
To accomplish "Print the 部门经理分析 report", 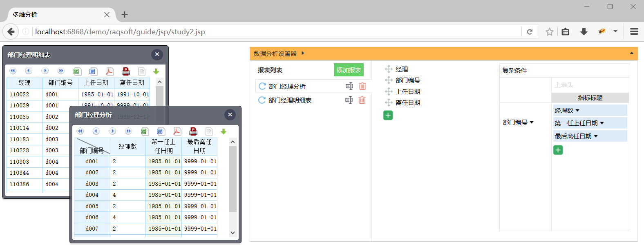I will tap(193, 131).
